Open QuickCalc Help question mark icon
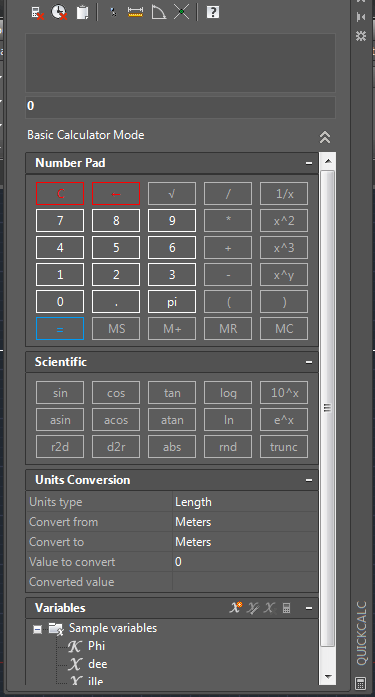Screen dimensions: 375x697 [x=213, y=12]
